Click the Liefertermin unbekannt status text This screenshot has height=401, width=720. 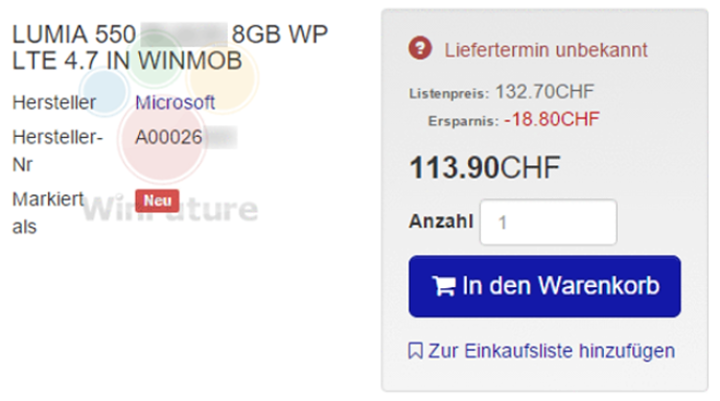tap(546, 50)
